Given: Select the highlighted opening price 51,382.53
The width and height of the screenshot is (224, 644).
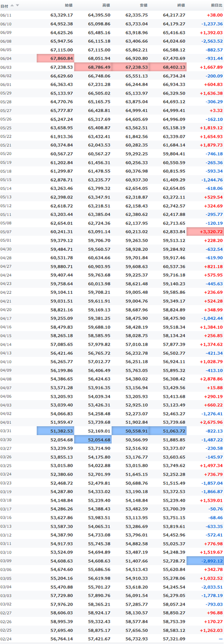Looking at the screenshot, I should pyautogui.click(x=56, y=430).
